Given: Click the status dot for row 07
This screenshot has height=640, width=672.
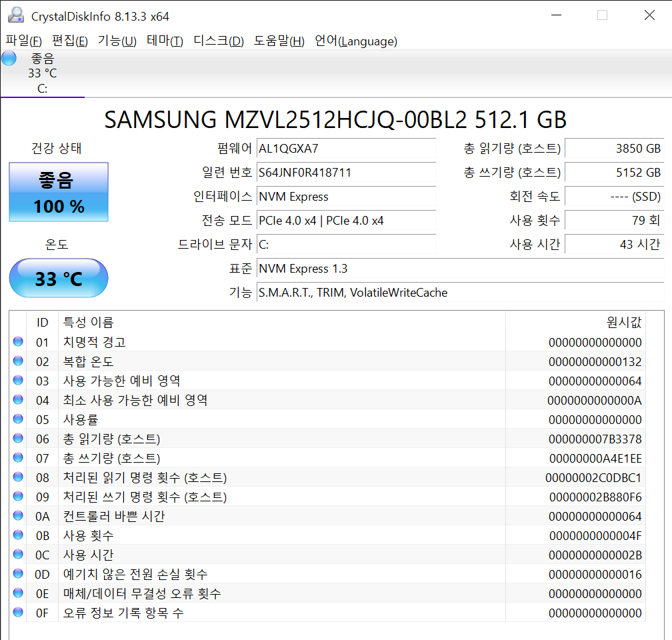Looking at the screenshot, I should click(x=18, y=457).
